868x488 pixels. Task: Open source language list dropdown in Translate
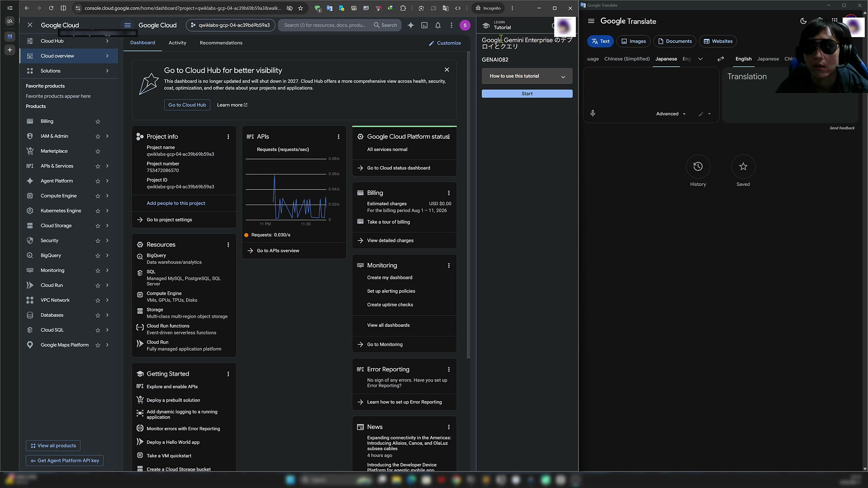(x=700, y=59)
